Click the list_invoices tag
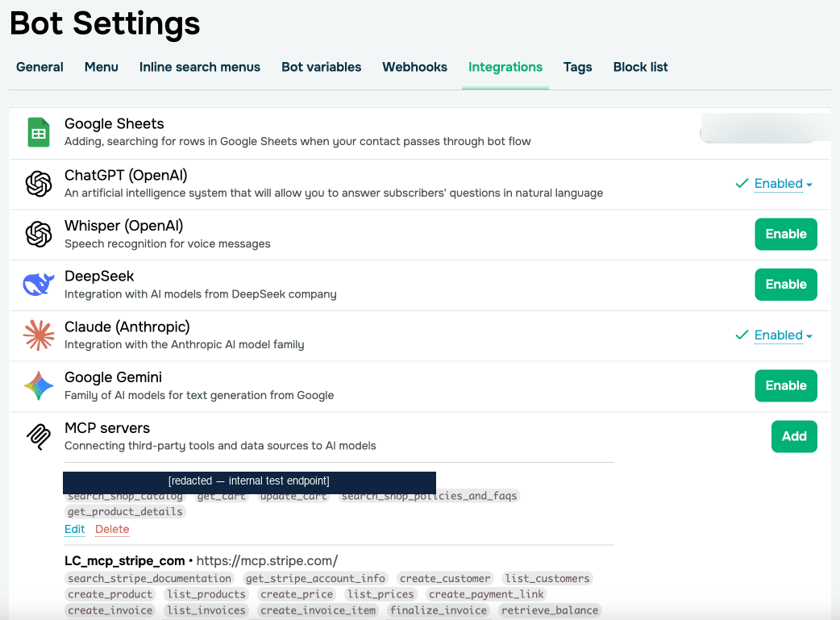 pos(206,610)
